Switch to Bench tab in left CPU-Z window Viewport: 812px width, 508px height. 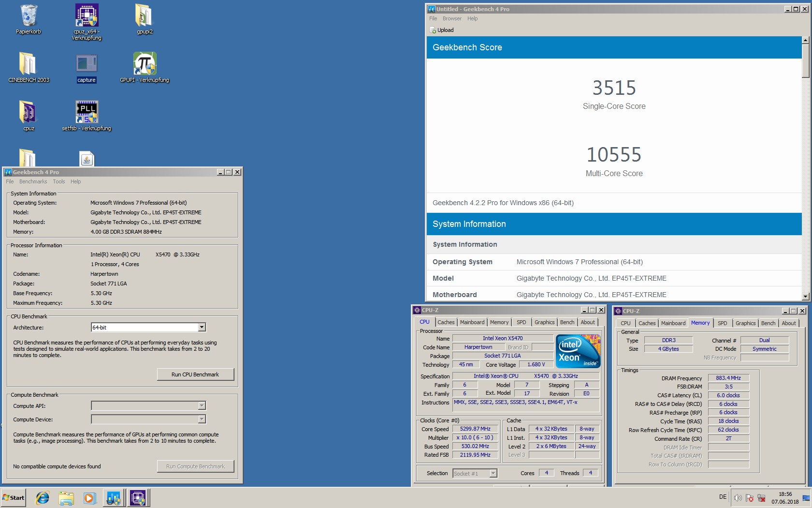pos(567,322)
